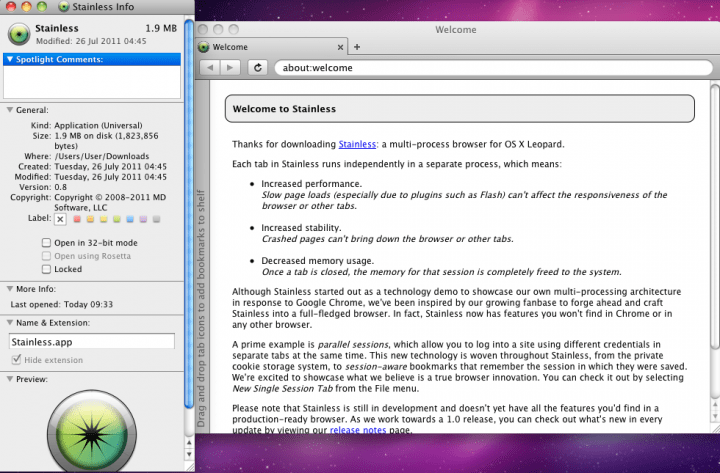The height and width of the screenshot is (473, 720).
Task: Enable Open in 32-bit mode
Action: (47, 243)
